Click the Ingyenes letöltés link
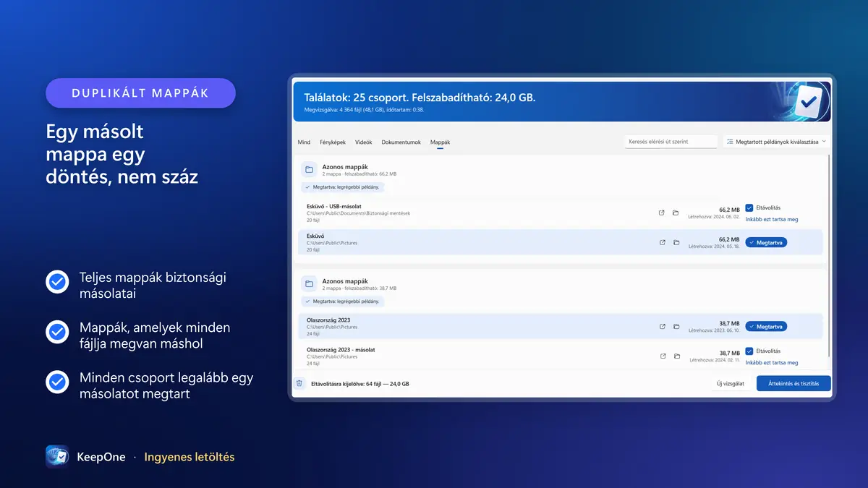Screen dimensions: 868x488 tap(190, 457)
